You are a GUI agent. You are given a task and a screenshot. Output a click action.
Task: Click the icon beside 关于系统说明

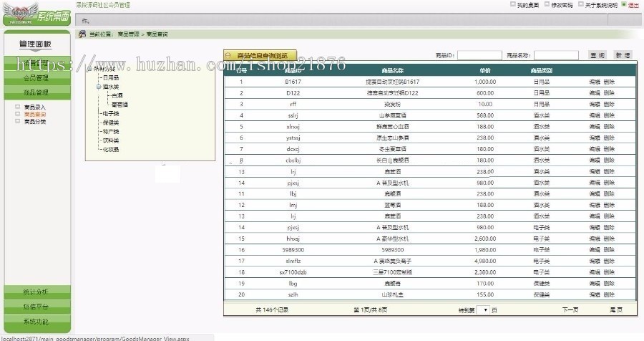coord(581,4)
